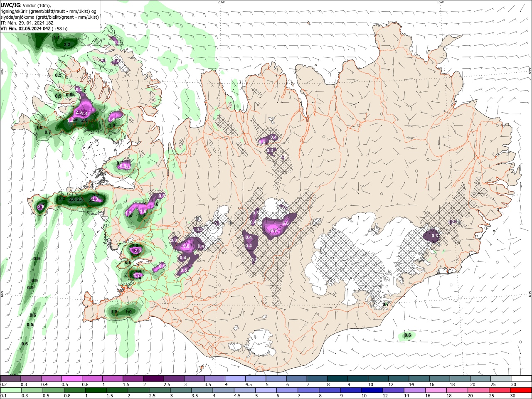This screenshot has width=532, height=399.
Task: Select the dark teal 8–9 swatch in upper legend row
Action: pyautogui.click(x=337, y=379)
